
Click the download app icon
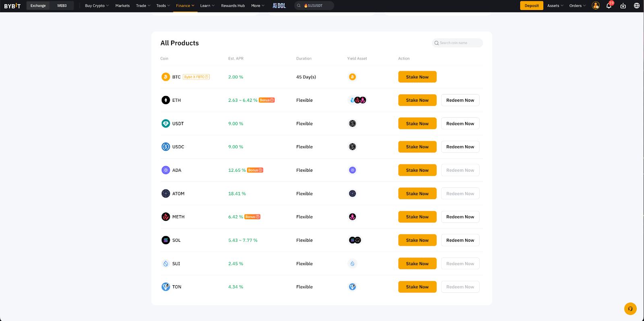(623, 6)
